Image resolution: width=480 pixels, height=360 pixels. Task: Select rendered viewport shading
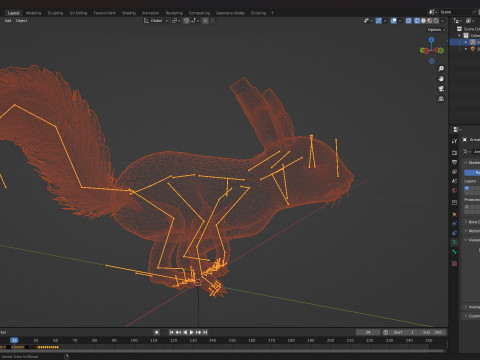(x=436, y=21)
